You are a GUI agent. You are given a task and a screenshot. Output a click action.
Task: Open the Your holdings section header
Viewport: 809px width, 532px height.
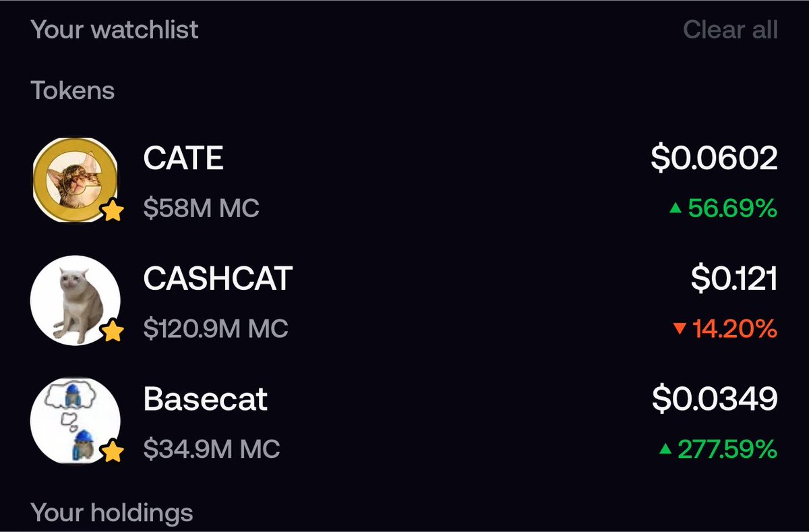point(112,513)
